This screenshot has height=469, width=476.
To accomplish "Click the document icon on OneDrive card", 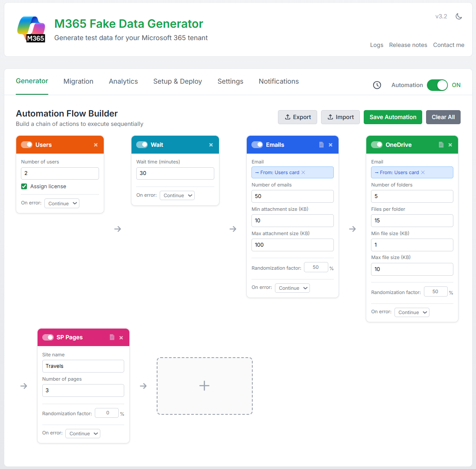I will click(441, 145).
